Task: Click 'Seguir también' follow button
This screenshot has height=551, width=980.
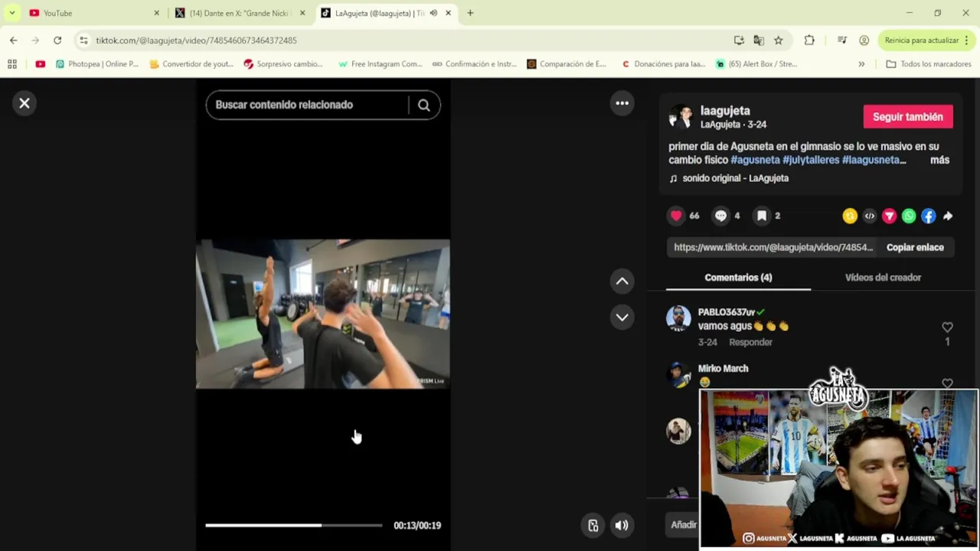Action: point(908,117)
